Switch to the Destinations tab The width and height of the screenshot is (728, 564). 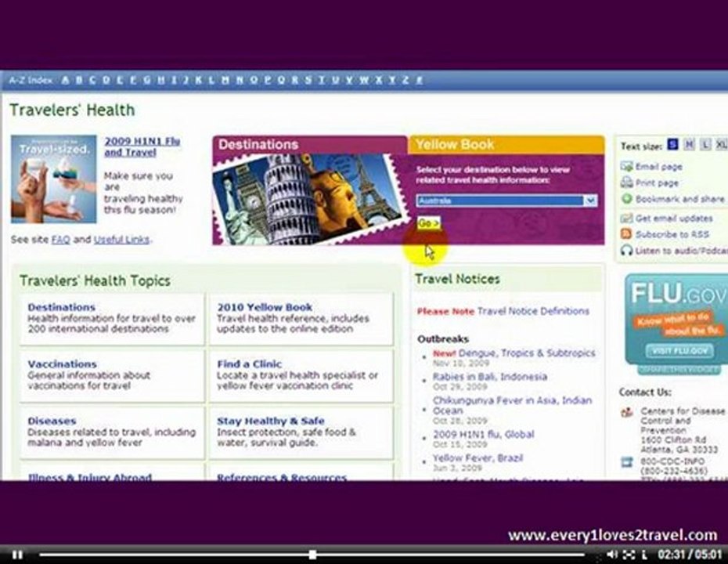(x=310, y=144)
